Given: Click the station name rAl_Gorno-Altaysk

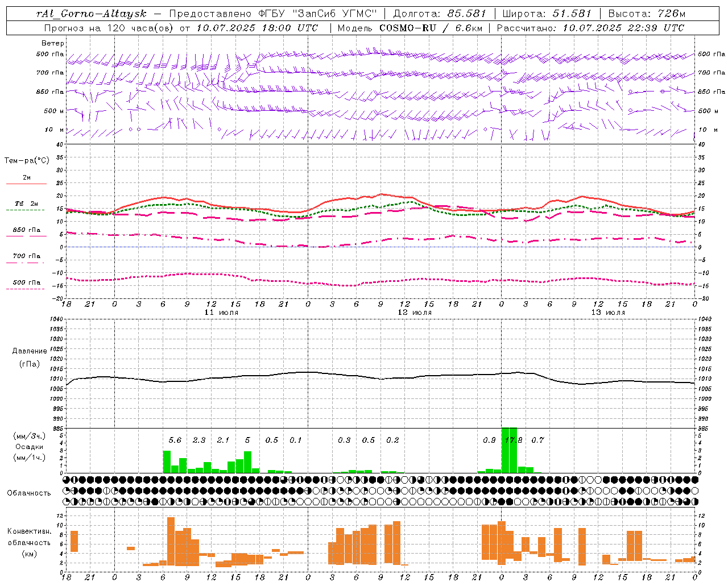Looking at the screenshot, I should coord(91,14).
